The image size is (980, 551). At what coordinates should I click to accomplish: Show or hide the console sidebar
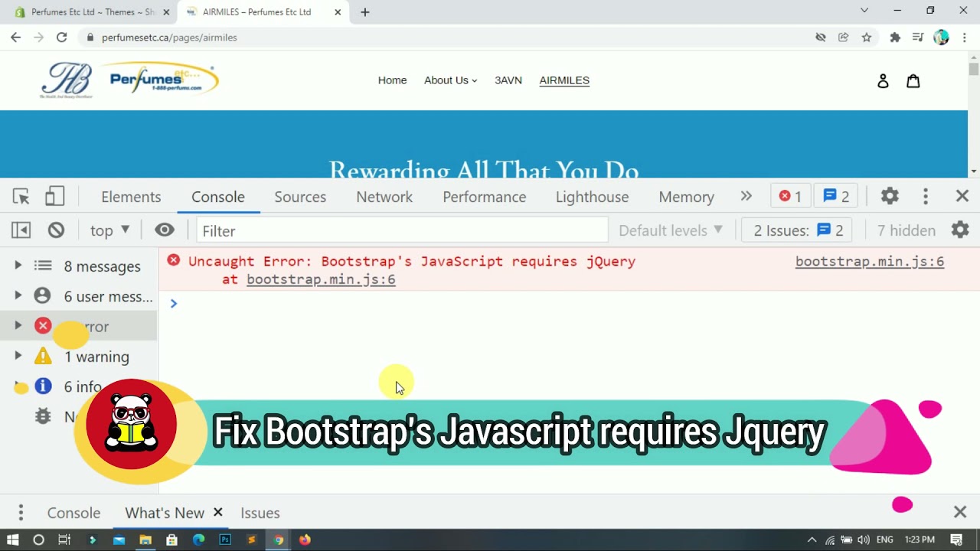pyautogui.click(x=21, y=230)
